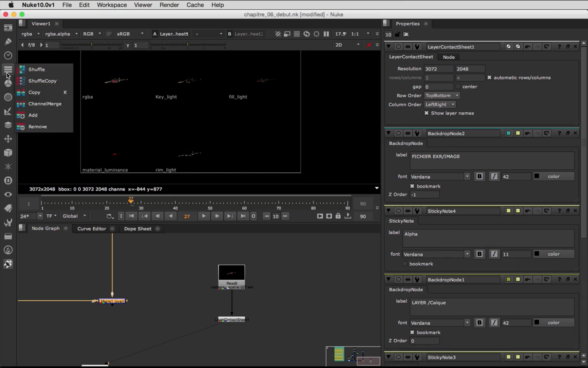Open the Time nodes clock icon
The height and width of the screenshot is (368, 588).
(x=8, y=55)
